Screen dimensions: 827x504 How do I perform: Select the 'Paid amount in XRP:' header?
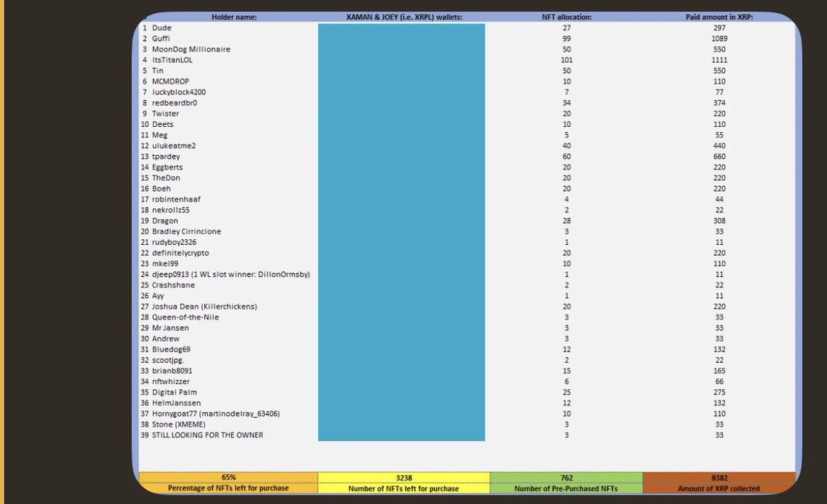pyautogui.click(x=719, y=17)
